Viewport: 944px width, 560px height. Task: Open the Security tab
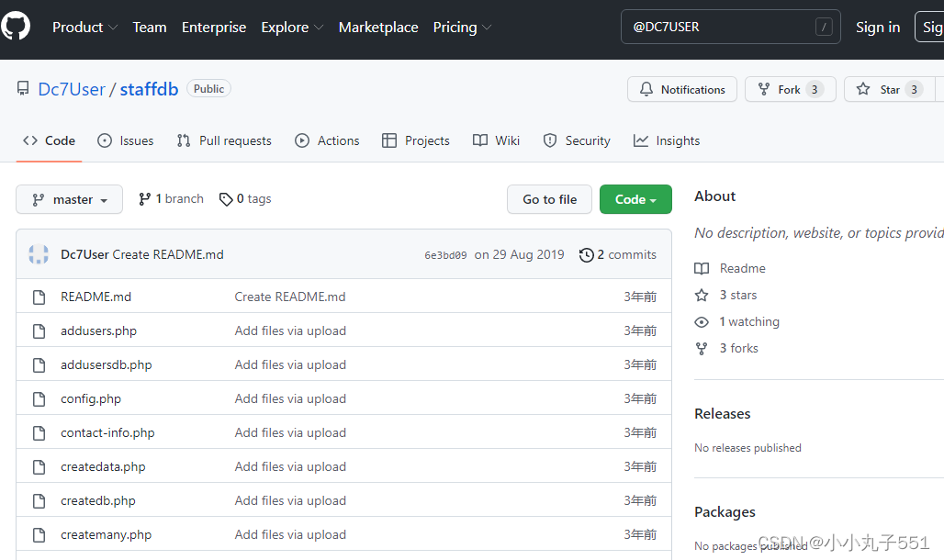tap(576, 140)
